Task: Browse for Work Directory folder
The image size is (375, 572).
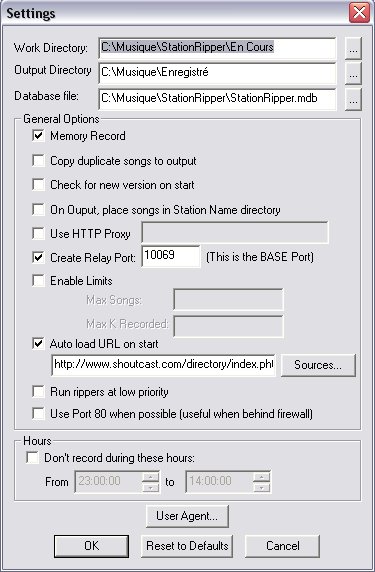Action: (353, 48)
